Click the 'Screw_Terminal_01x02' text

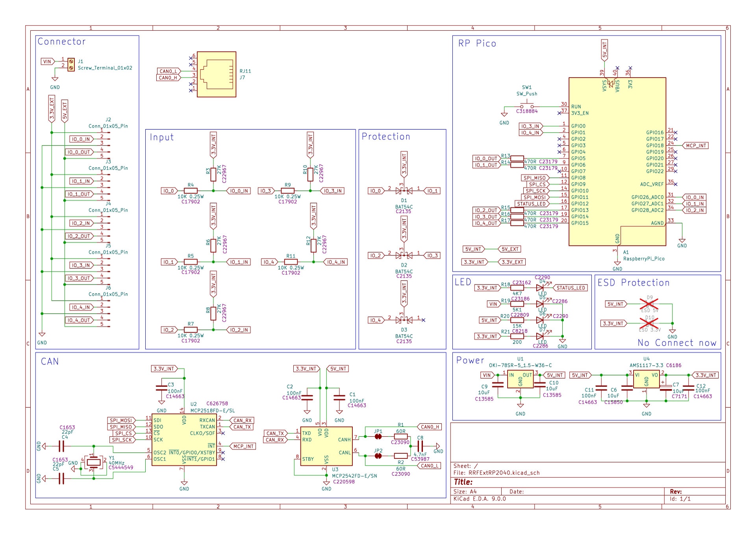(x=105, y=68)
